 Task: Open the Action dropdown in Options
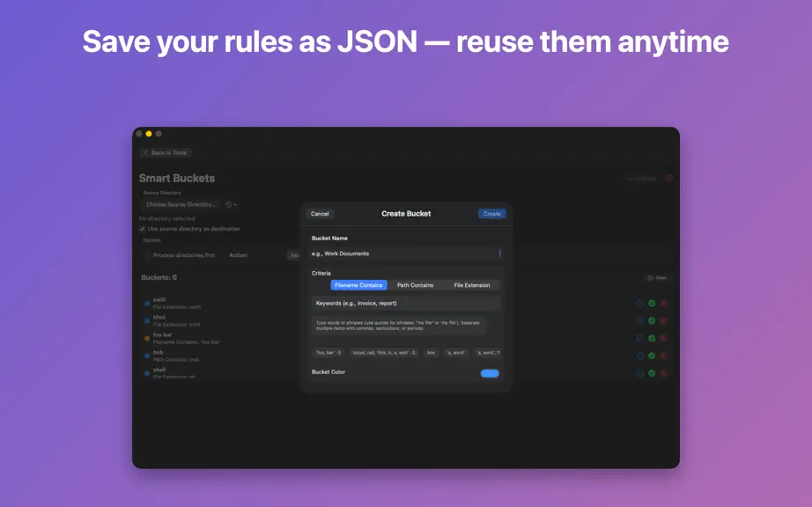pyautogui.click(x=293, y=255)
